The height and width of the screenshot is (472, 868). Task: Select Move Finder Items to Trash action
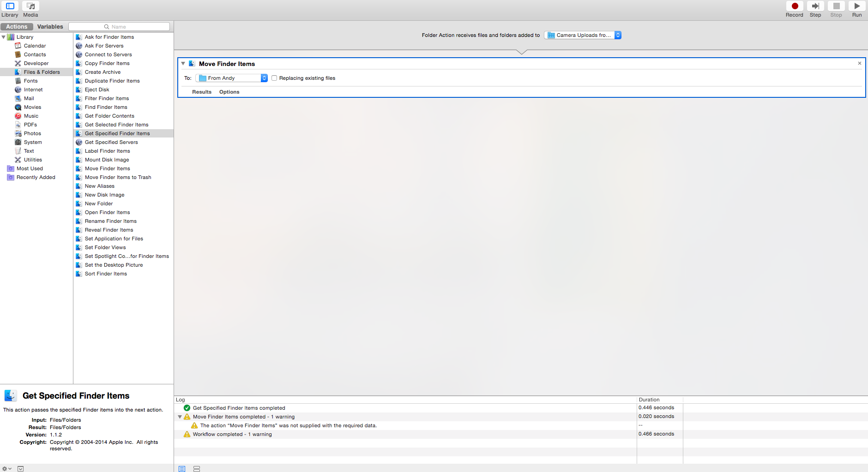click(x=124, y=177)
